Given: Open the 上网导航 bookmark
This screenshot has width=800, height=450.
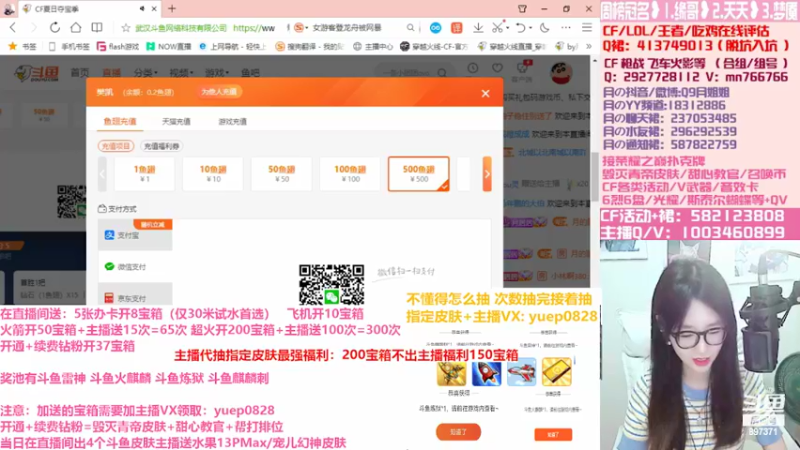Looking at the screenshot, I should pyautogui.click(x=232, y=46).
